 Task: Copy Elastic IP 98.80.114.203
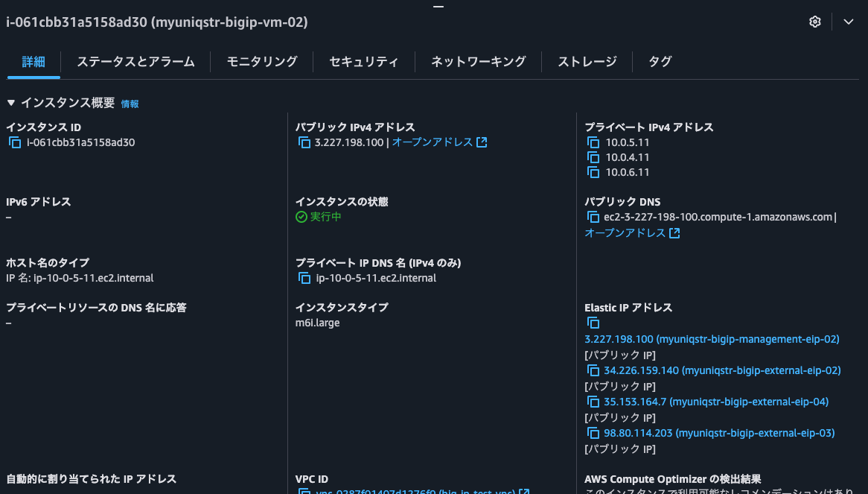[593, 433]
